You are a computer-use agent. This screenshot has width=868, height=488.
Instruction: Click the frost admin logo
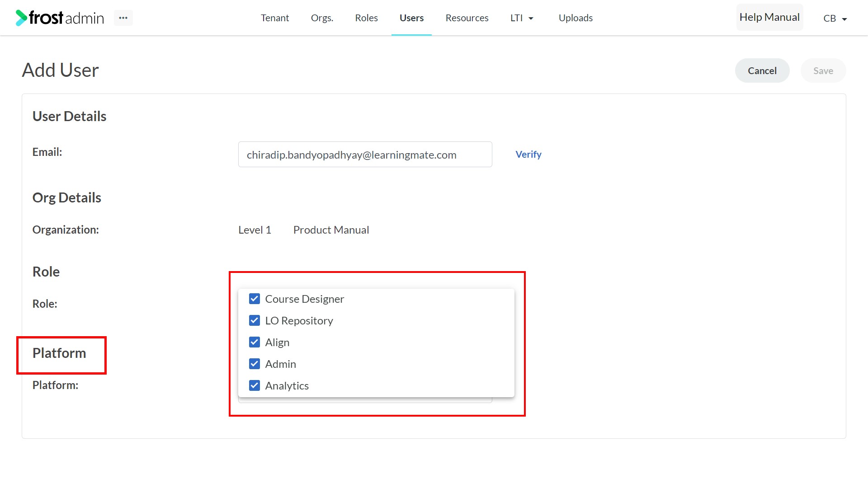[x=60, y=18]
